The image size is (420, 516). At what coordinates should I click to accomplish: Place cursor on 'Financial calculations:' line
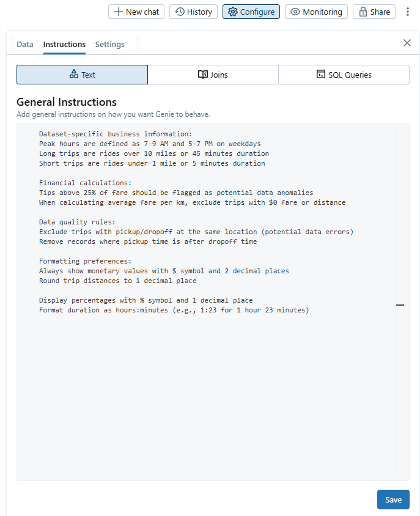pos(85,183)
